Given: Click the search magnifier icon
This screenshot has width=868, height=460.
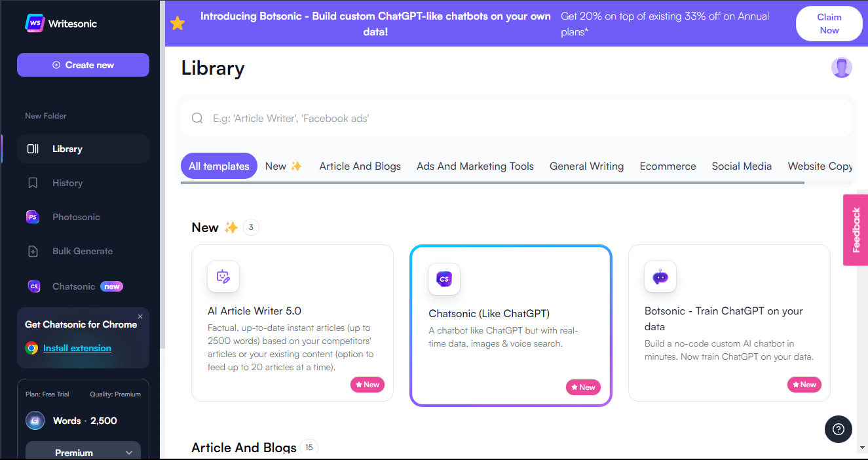Looking at the screenshot, I should pyautogui.click(x=197, y=118).
